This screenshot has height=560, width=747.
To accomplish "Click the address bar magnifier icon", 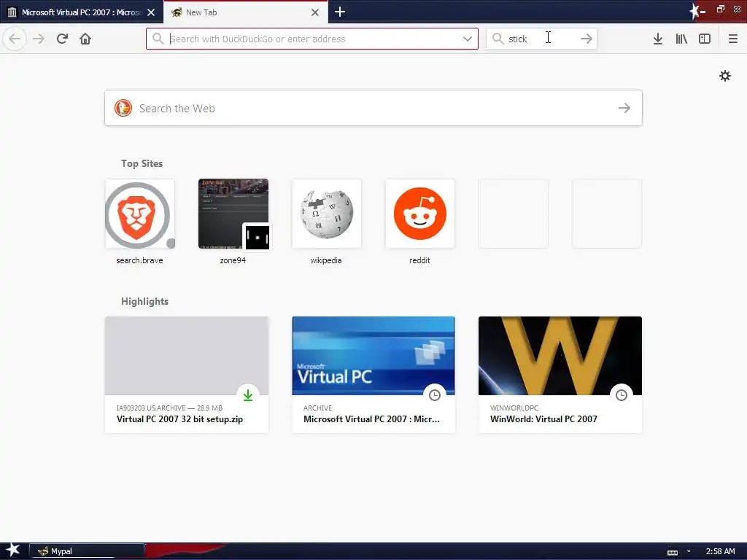I will [x=158, y=39].
